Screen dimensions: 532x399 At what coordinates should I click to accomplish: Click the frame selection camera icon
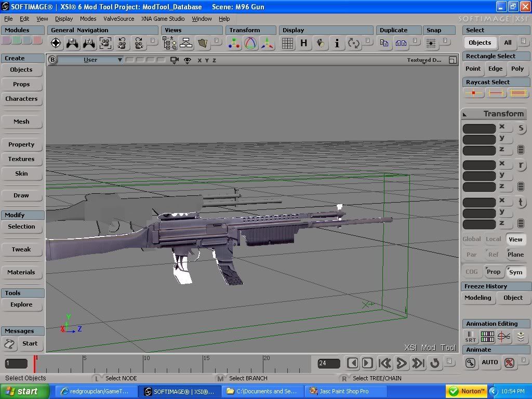105,43
